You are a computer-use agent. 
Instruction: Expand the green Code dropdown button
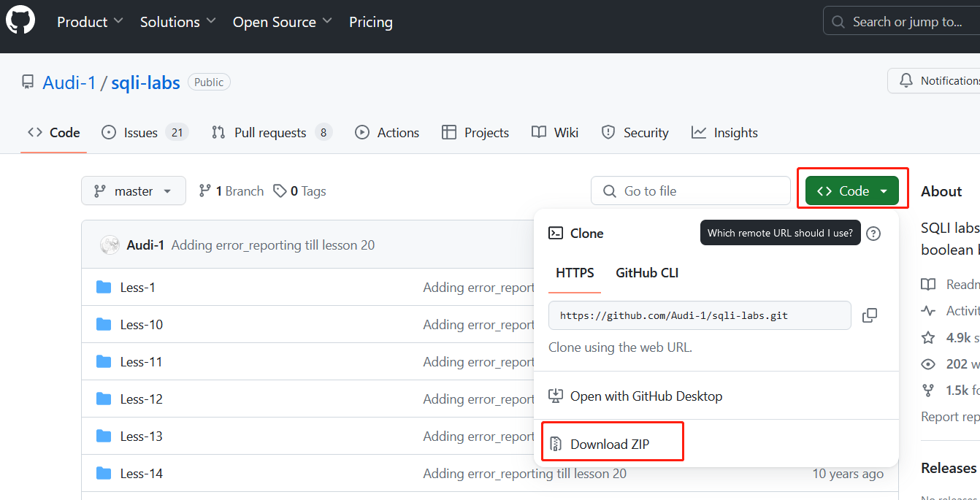(x=852, y=191)
